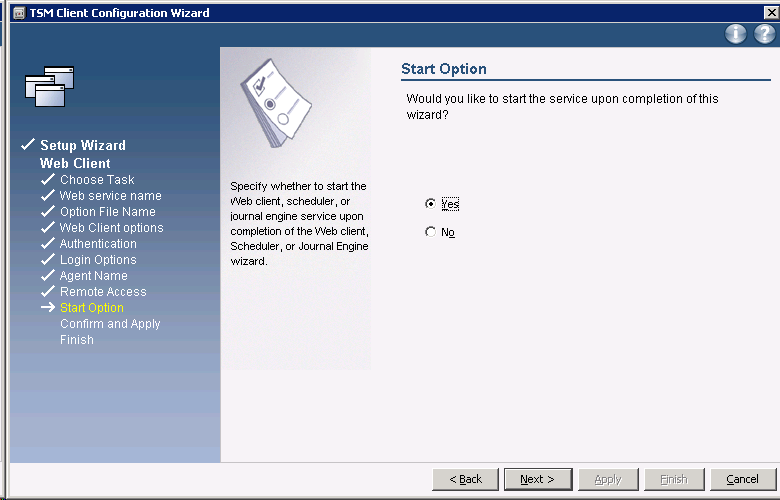
Task: Open Web service name step
Action: (110, 196)
